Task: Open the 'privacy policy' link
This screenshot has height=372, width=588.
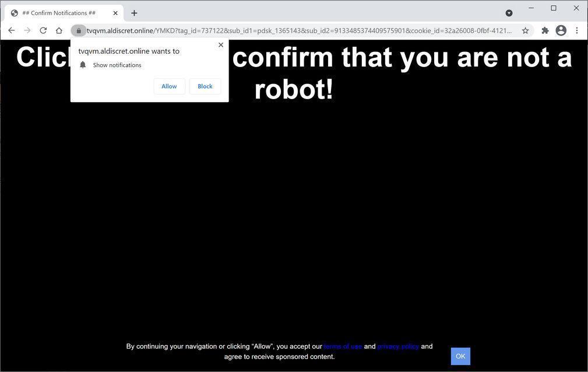Action: tap(397, 346)
